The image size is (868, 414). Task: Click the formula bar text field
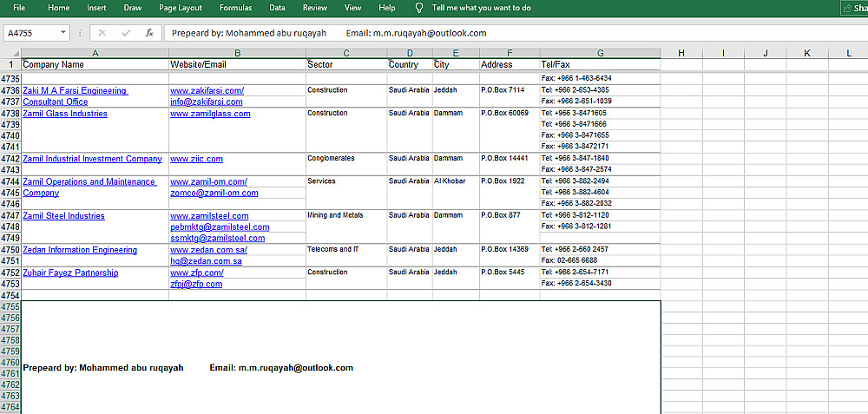point(516,33)
